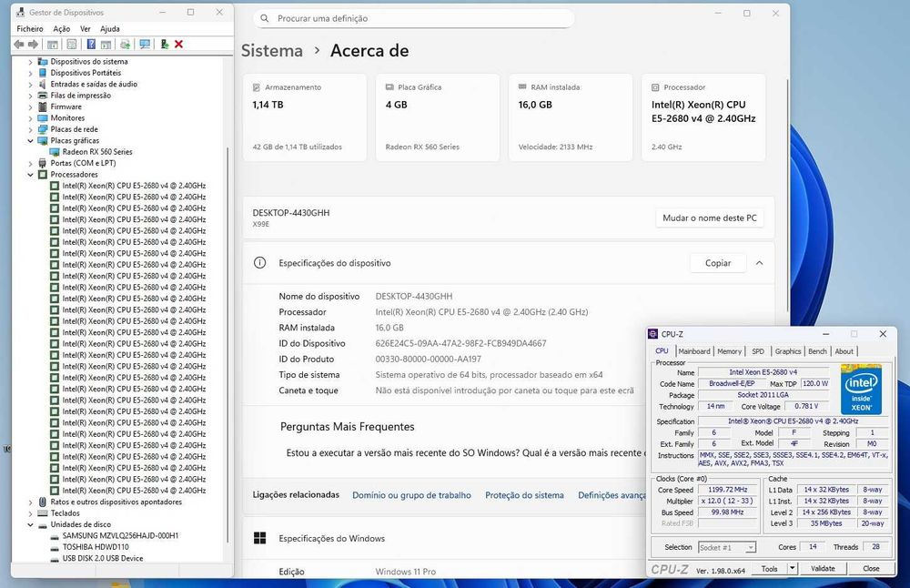Open properties icon in Device Manager toolbar
The width and height of the screenshot is (910, 588).
(72, 44)
